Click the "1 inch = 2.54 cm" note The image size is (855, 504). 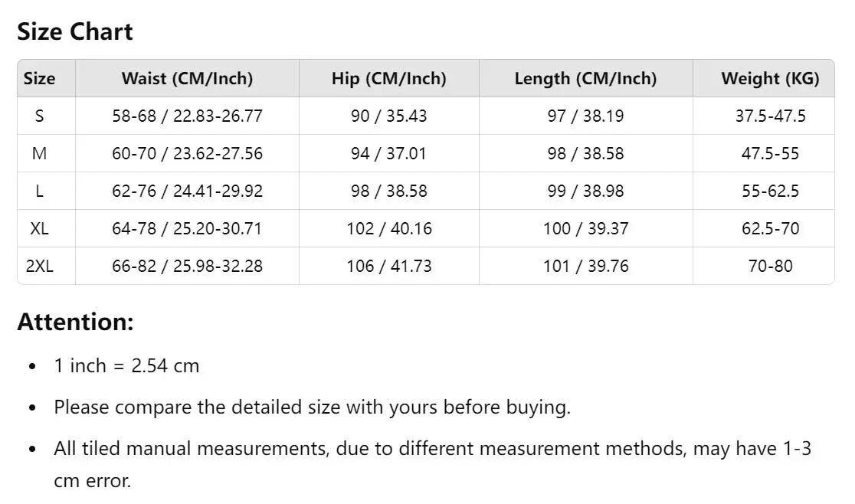pos(126,366)
